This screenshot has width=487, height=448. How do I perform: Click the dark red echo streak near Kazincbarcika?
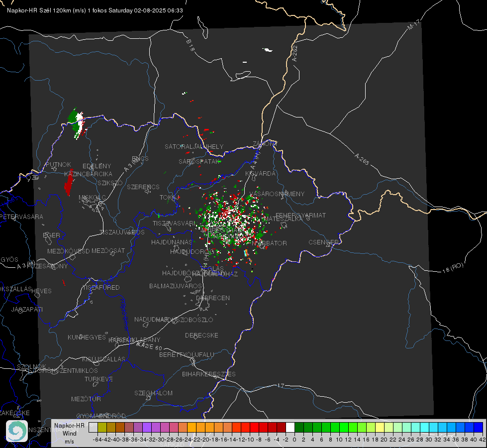[x=69, y=183]
